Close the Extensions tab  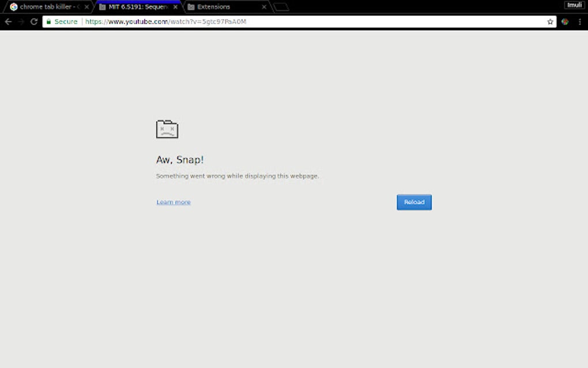[263, 7]
